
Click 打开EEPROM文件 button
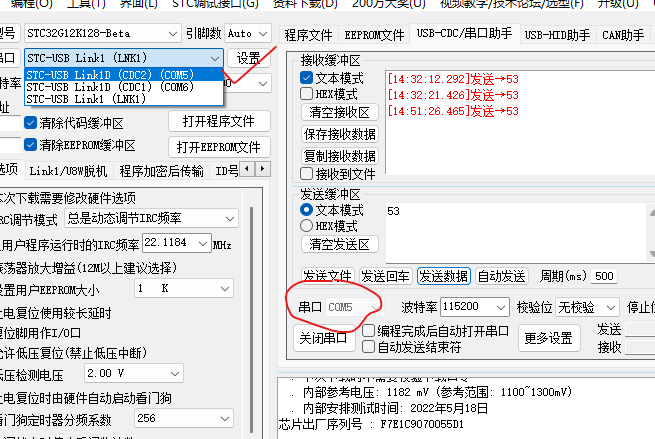(219, 147)
